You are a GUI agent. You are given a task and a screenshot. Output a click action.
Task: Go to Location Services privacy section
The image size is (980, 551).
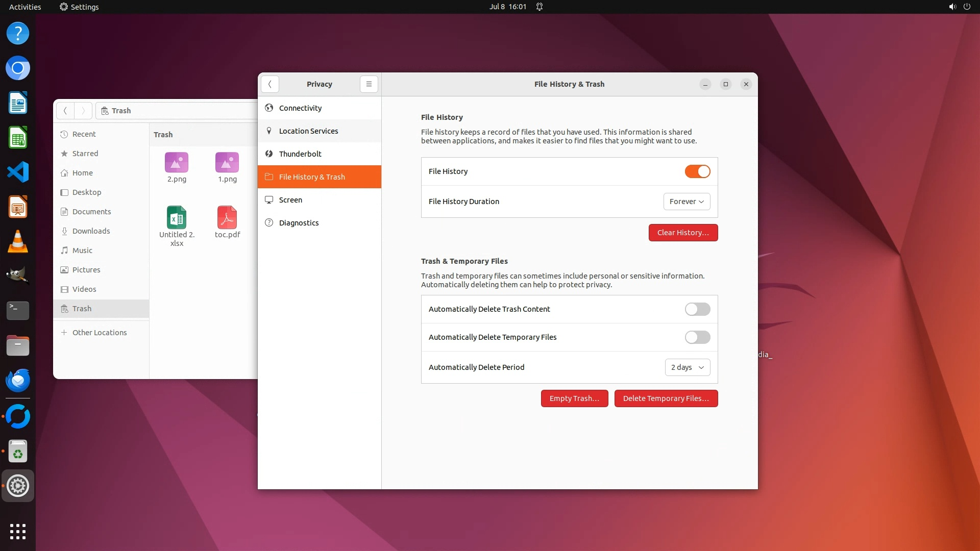coord(308,131)
